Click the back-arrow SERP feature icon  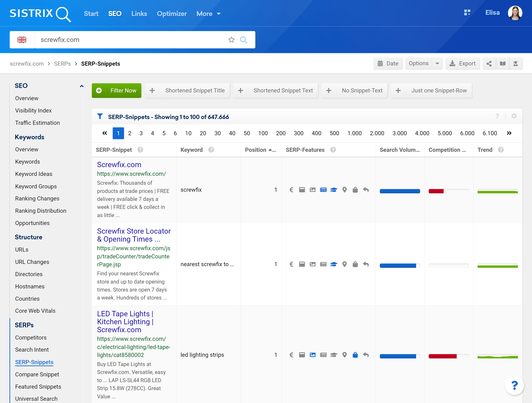coord(366,190)
